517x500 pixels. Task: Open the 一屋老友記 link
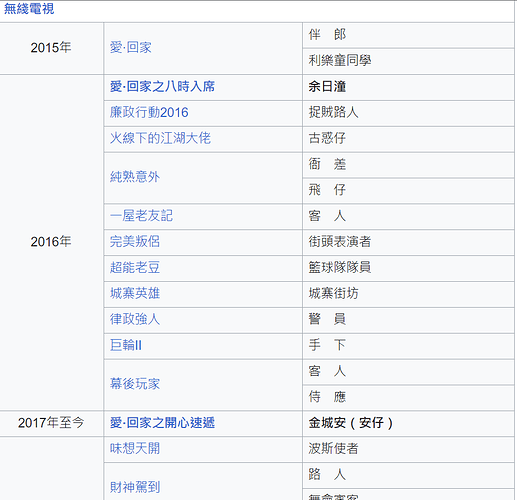(141, 216)
